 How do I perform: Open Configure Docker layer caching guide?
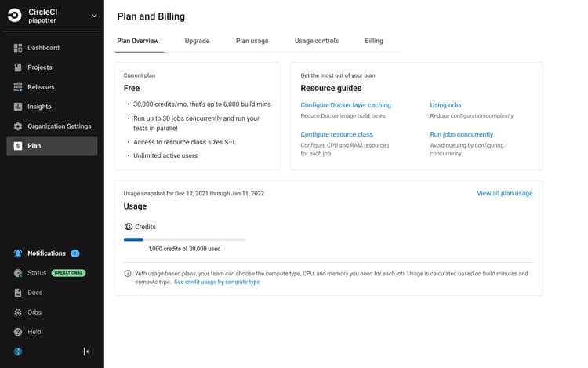click(346, 105)
